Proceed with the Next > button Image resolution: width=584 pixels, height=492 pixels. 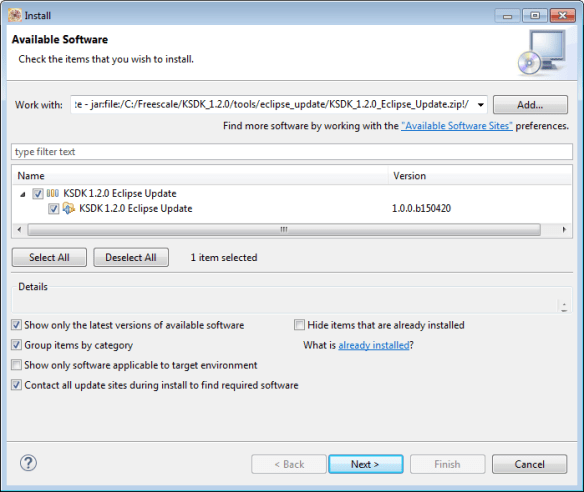pyautogui.click(x=366, y=464)
